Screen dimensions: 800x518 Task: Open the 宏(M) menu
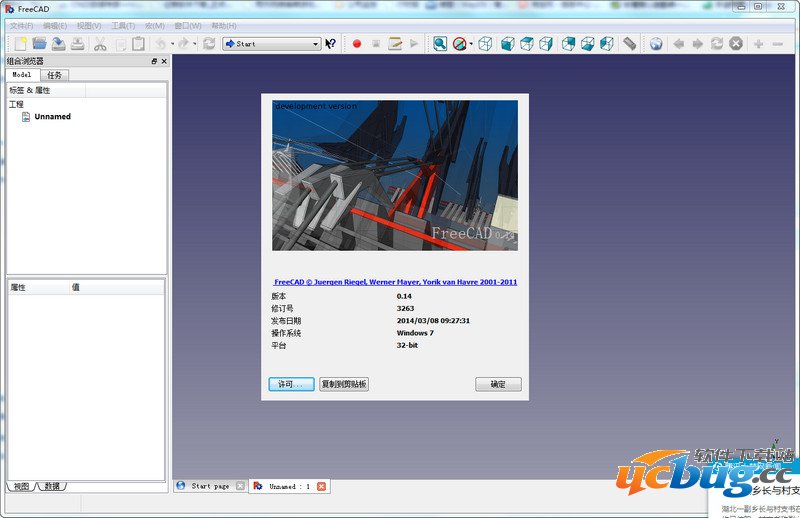coord(155,26)
